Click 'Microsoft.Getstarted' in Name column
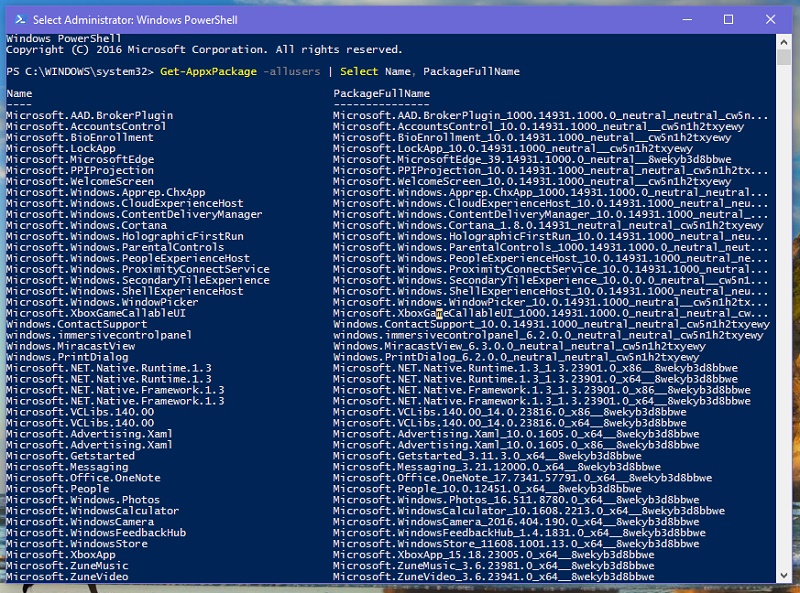 (70, 456)
